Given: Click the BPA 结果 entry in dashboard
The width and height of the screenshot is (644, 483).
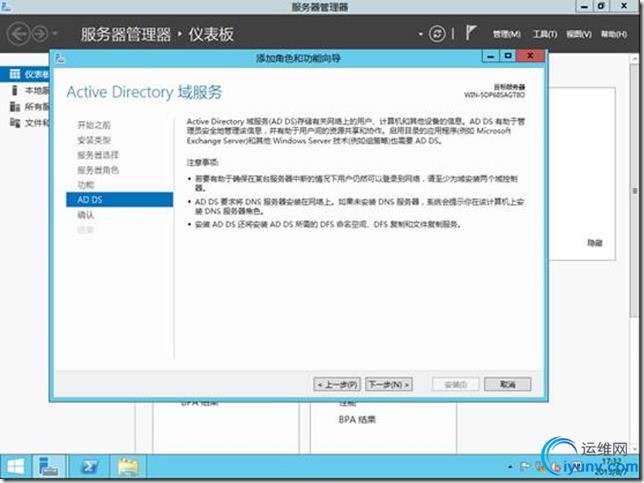Looking at the screenshot, I should pyautogui.click(x=357, y=420).
